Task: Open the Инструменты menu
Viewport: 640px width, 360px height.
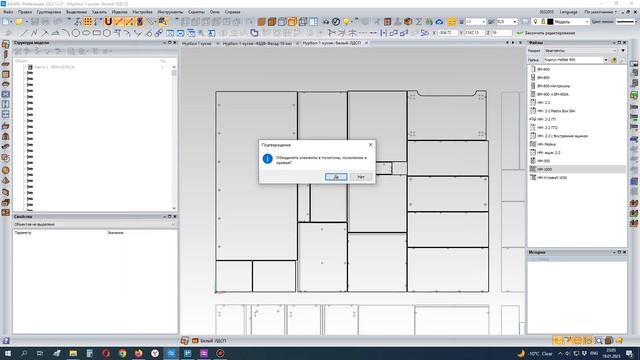Action: (170, 12)
